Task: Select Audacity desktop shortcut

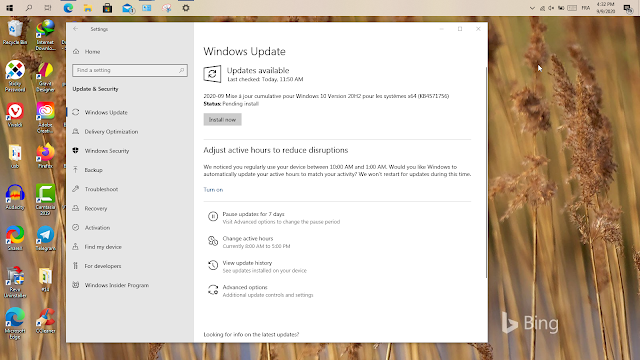Action: [15, 197]
